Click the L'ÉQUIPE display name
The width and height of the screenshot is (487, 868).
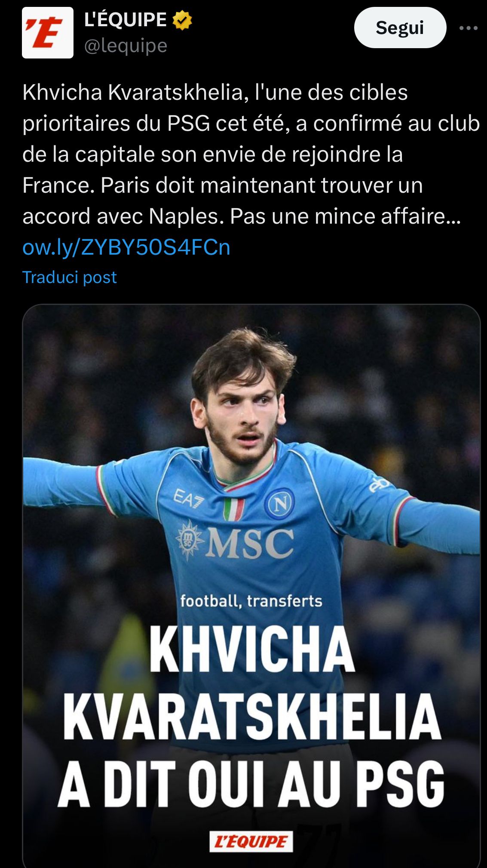[125, 20]
